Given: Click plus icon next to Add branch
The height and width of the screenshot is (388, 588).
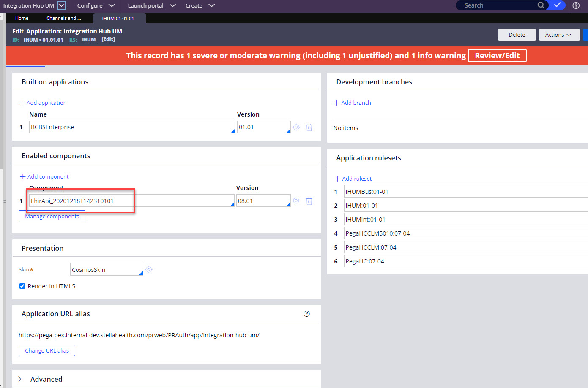Looking at the screenshot, I should [x=337, y=103].
